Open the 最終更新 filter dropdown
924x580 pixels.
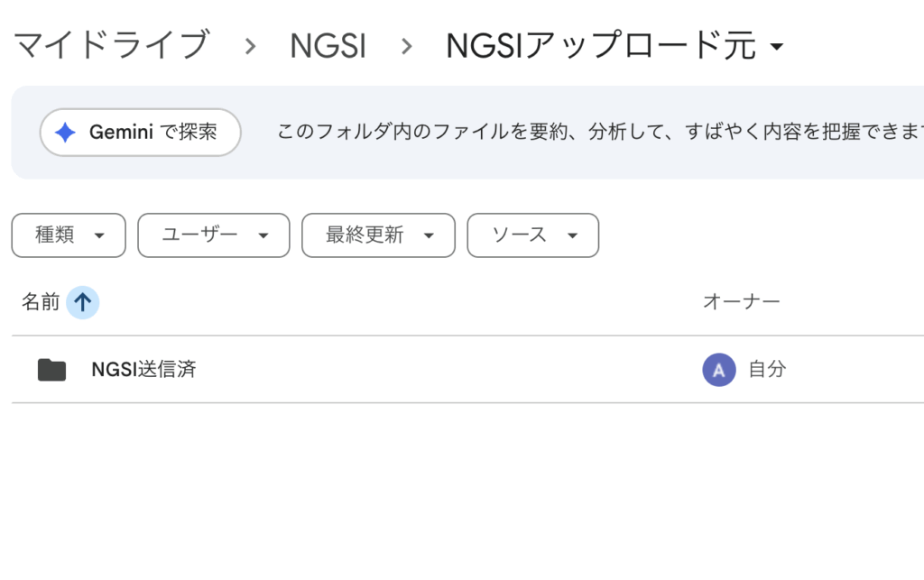(378, 235)
